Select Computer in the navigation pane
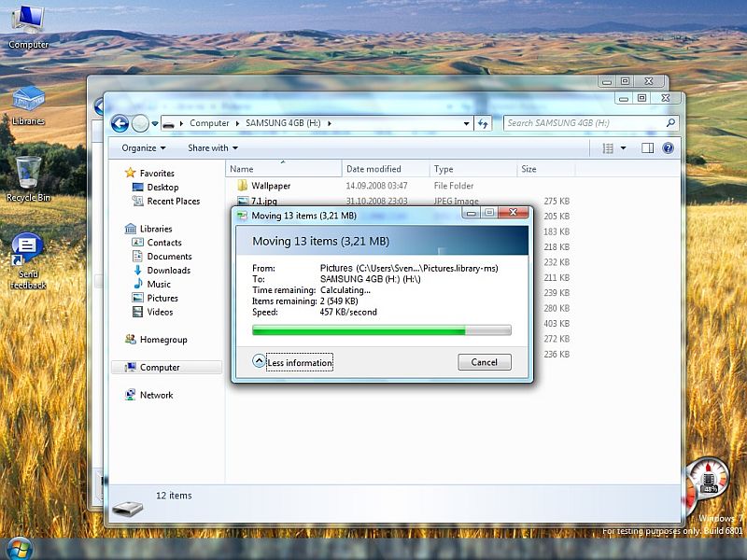 click(167, 367)
